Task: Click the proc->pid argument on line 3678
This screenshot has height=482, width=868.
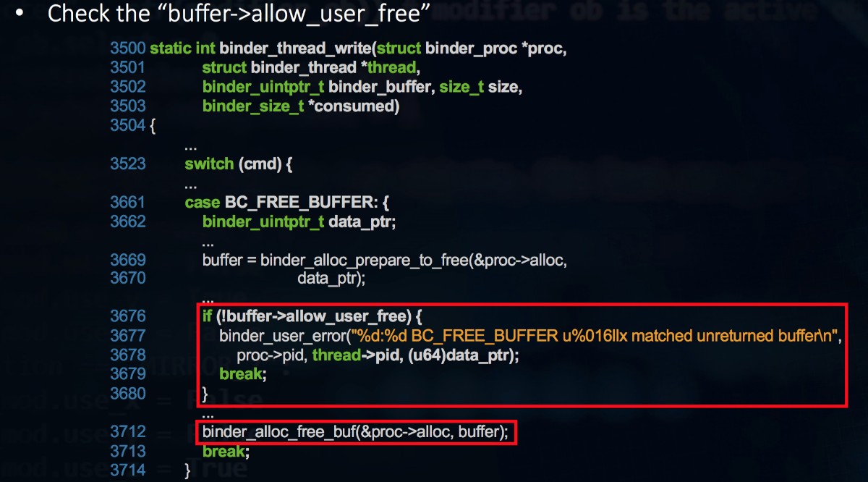Action: point(272,355)
